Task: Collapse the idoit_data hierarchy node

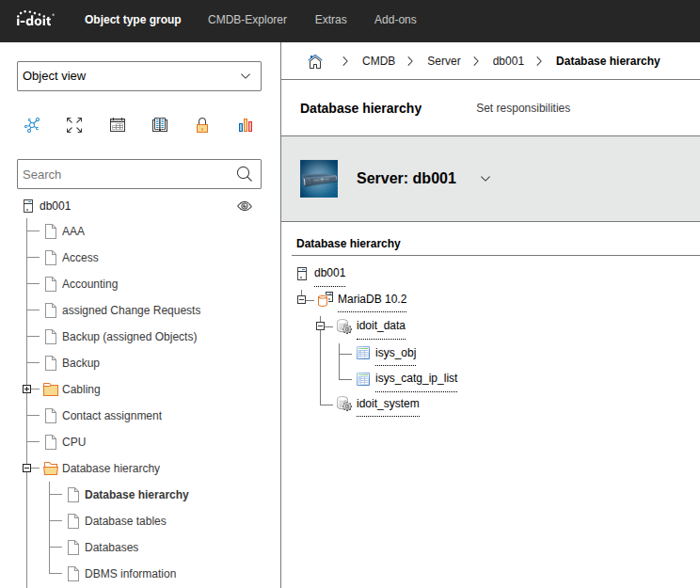Action: click(x=321, y=326)
